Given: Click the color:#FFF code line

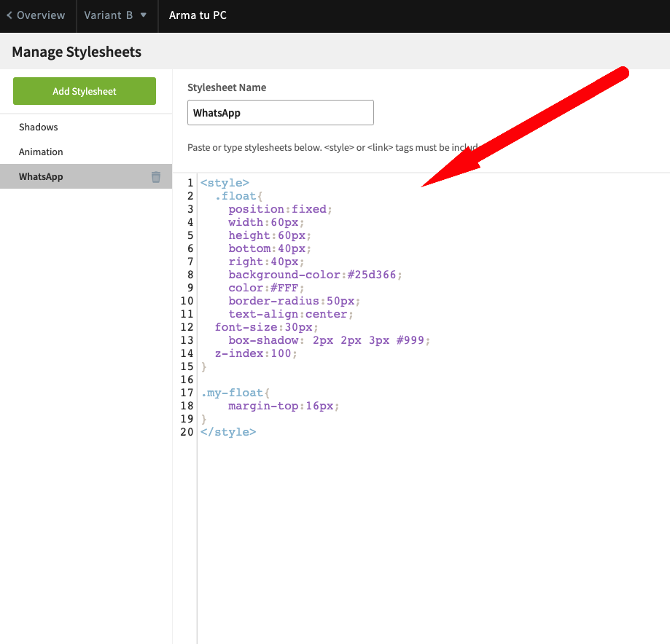Looking at the screenshot, I should point(266,288).
